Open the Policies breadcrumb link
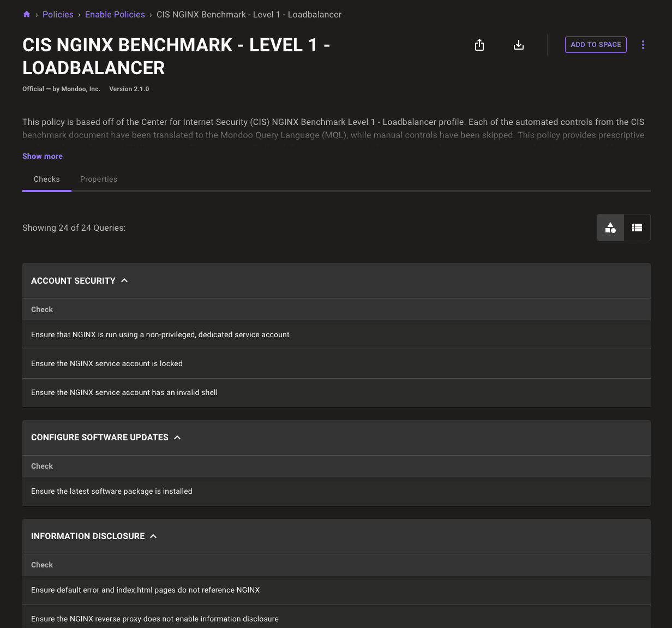The width and height of the screenshot is (672, 628). tap(58, 14)
